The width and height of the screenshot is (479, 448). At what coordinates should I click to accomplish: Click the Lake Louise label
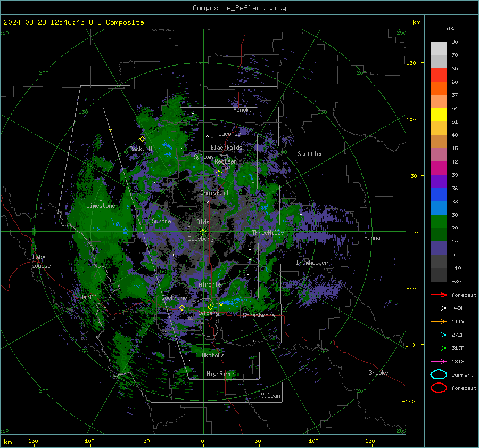coord(41,262)
